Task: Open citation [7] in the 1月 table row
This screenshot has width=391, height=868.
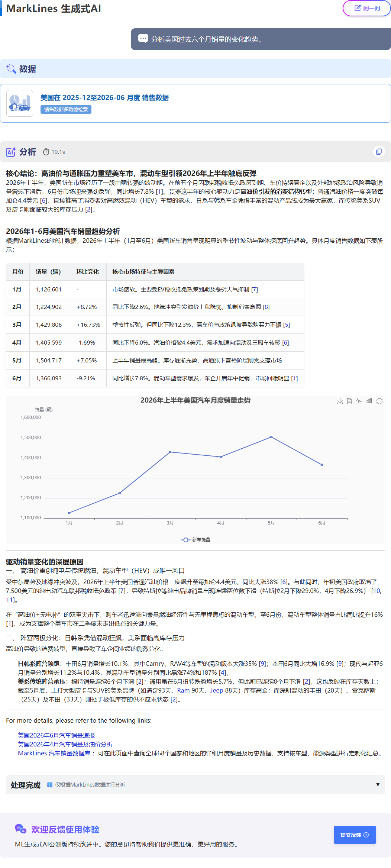Action: click(x=255, y=290)
